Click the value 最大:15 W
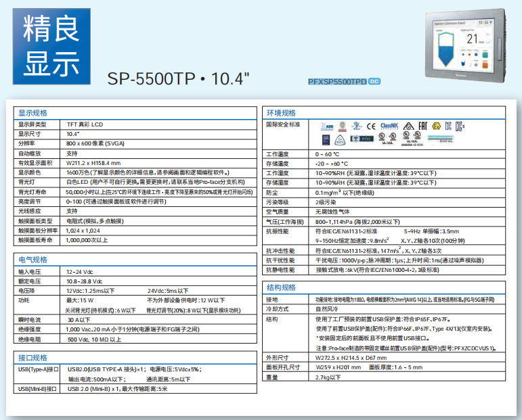The height and width of the screenshot is (420, 522). 80,300
